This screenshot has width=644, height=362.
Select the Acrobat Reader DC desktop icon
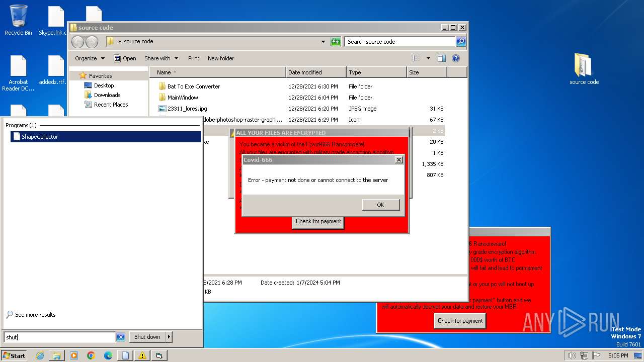pos(18,73)
